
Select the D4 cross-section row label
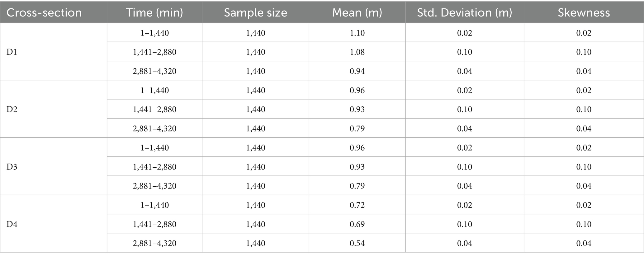click(12, 224)
